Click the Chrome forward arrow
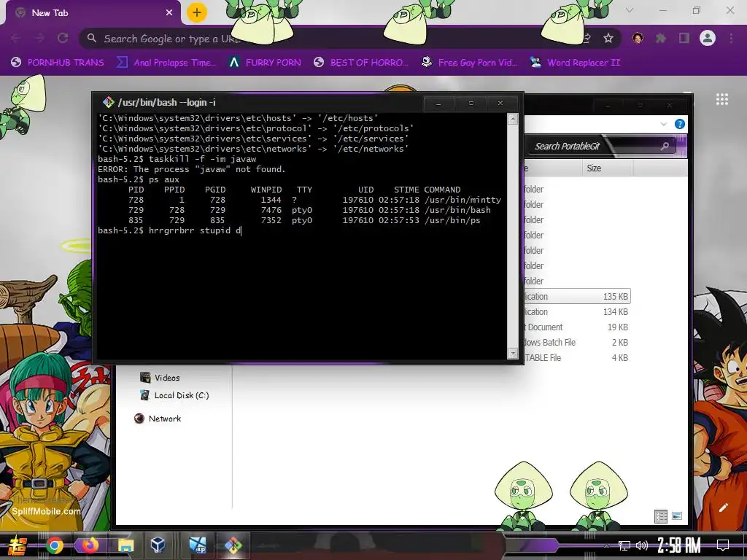 click(x=39, y=39)
